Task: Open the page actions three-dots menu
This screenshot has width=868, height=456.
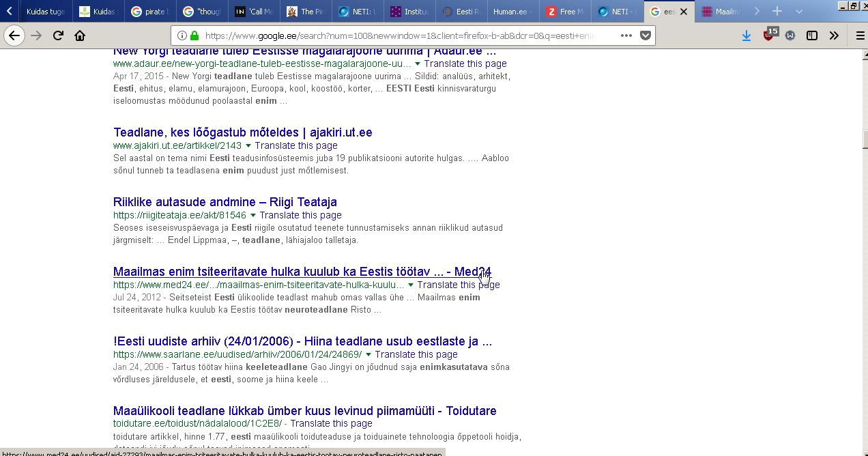Action: 626,35
